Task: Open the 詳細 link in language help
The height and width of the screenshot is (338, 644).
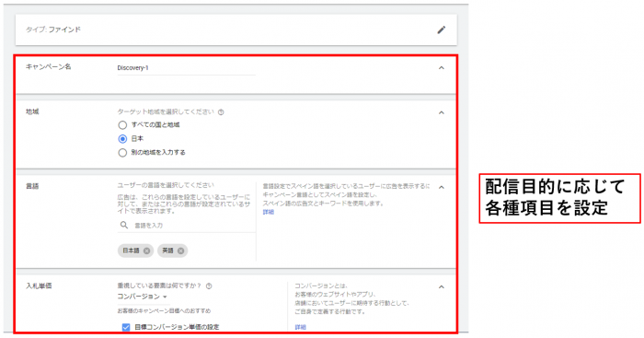Action: pos(269,212)
